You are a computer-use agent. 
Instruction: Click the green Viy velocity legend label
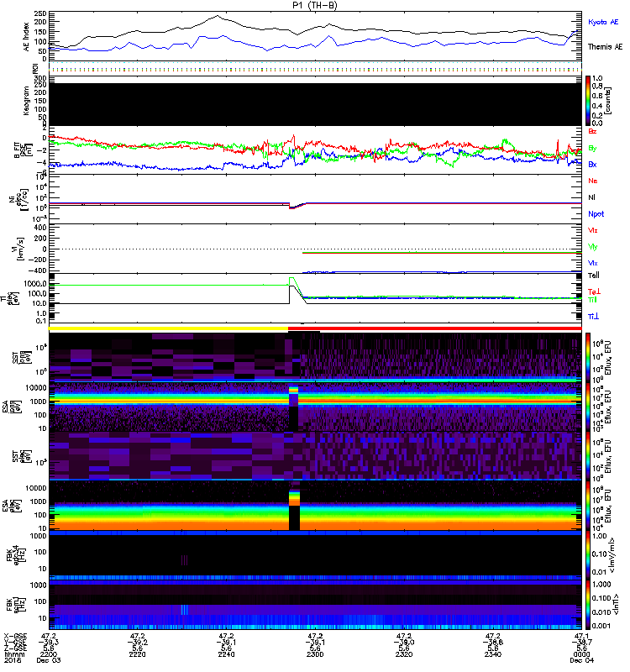click(x=592, y=247)
